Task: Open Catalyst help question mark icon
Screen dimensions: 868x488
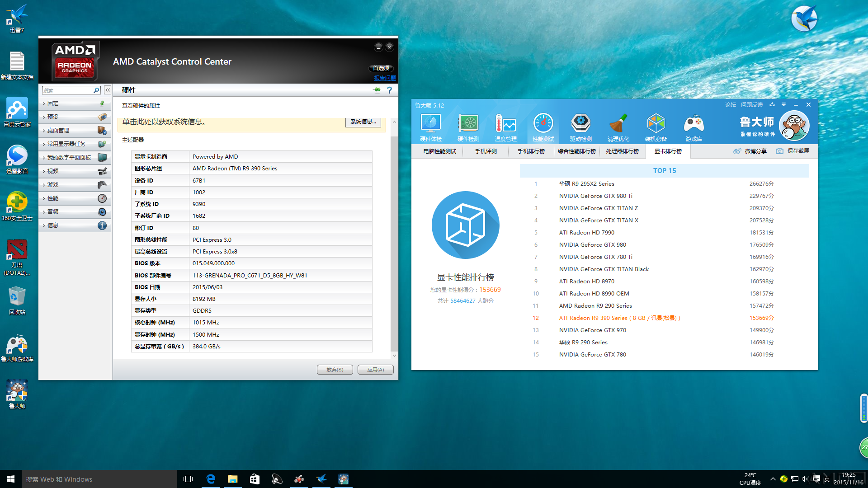Action: (389, 90)
